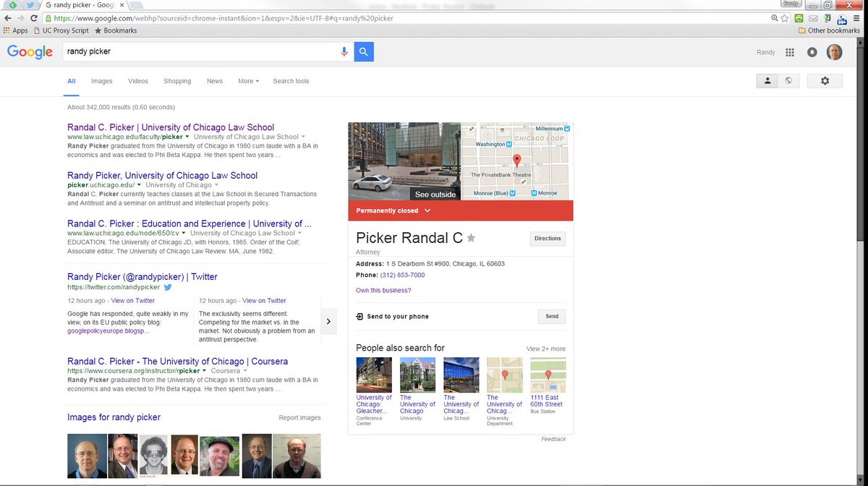Open 1111 East 60th Street thumbnail
The image size is (868, 486).
coord(548,375)
